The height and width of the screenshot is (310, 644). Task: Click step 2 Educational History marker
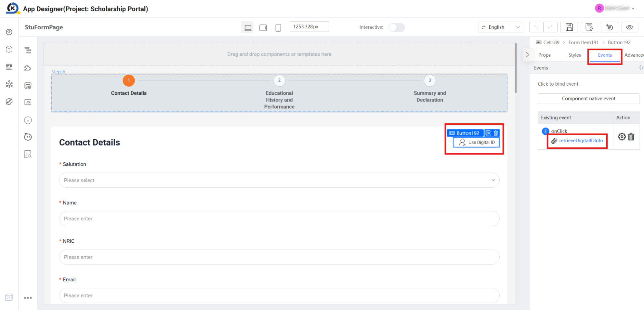click(x=279, y=80)
